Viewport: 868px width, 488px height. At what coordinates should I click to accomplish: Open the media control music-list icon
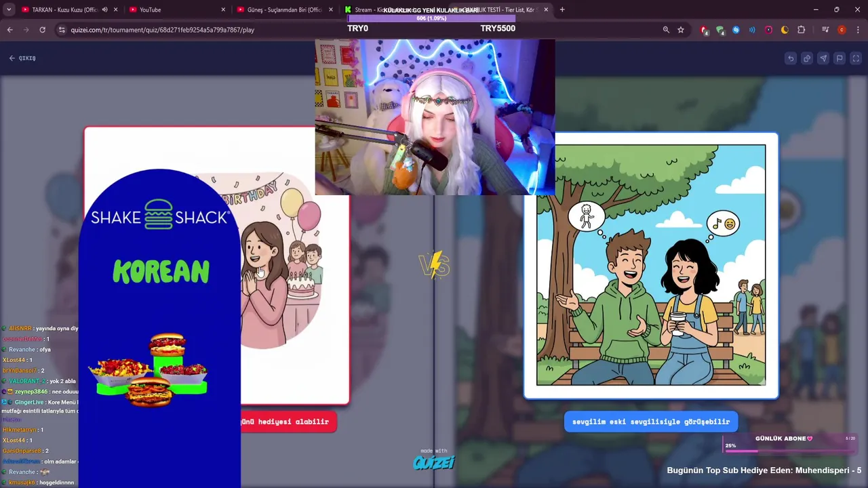pyautogui.click(x=825, y=30)
